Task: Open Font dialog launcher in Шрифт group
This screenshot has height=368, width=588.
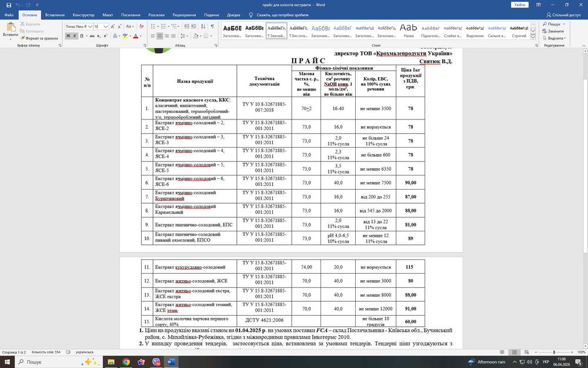Action: [x=145, y=45]
